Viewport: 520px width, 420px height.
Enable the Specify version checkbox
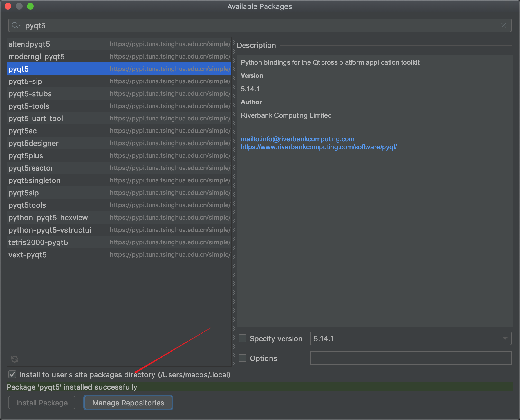[242, 338]
